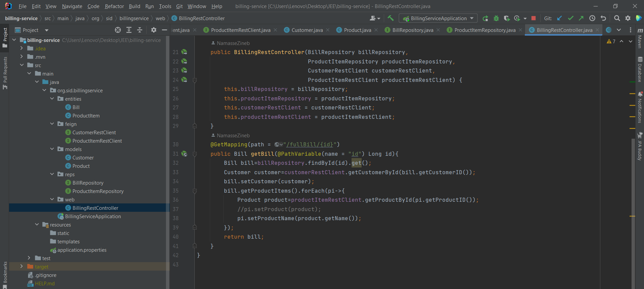Viewport: 644px width, 289px height.
Task: Toggle the Project tool window stripe button
Action: click(5, 38)
